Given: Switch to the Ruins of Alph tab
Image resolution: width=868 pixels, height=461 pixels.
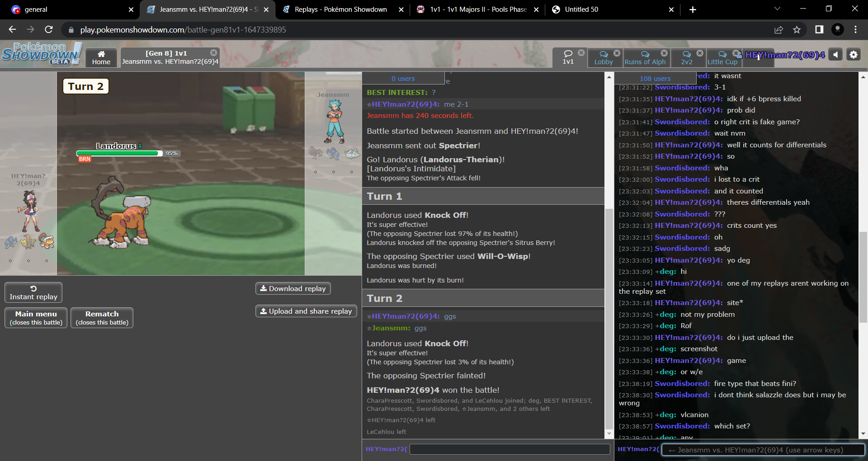Looking at the screenshot, I should pos(645,58).
